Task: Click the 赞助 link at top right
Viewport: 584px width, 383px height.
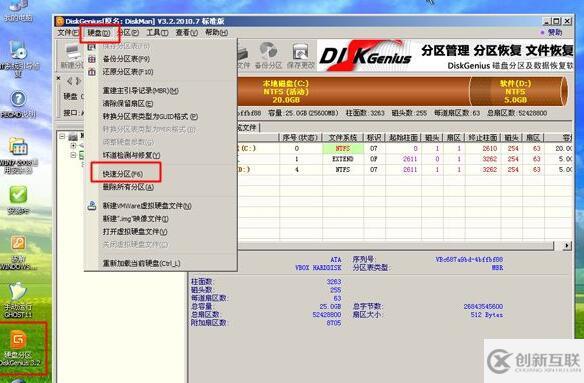Action: pyautogui.click(x=555, y=32)
